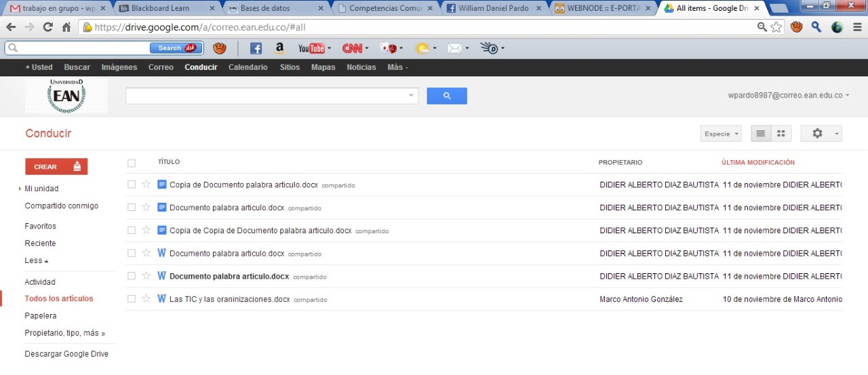The image size is (868, 375).
Task: Bookmark this page with the star icon
Action: 776,27
